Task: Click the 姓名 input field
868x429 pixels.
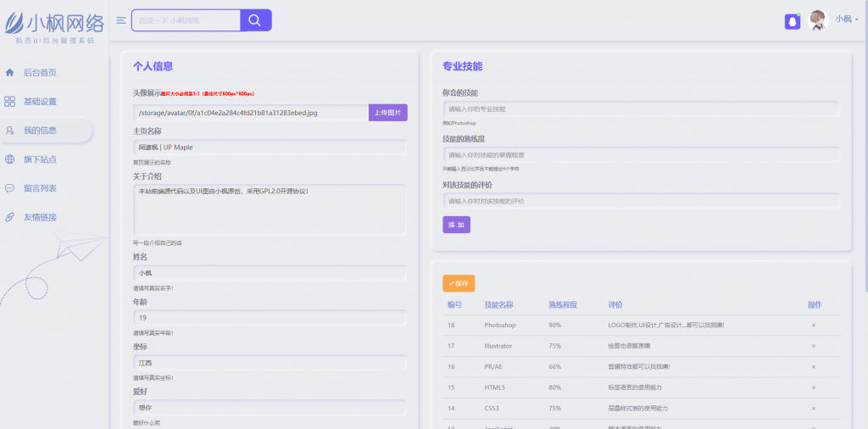Action: [270, 273]
